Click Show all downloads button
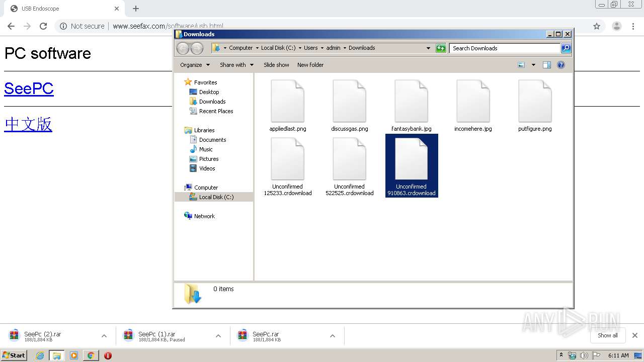The width and height of the screenshot is (644, 362). click(607, 335)
